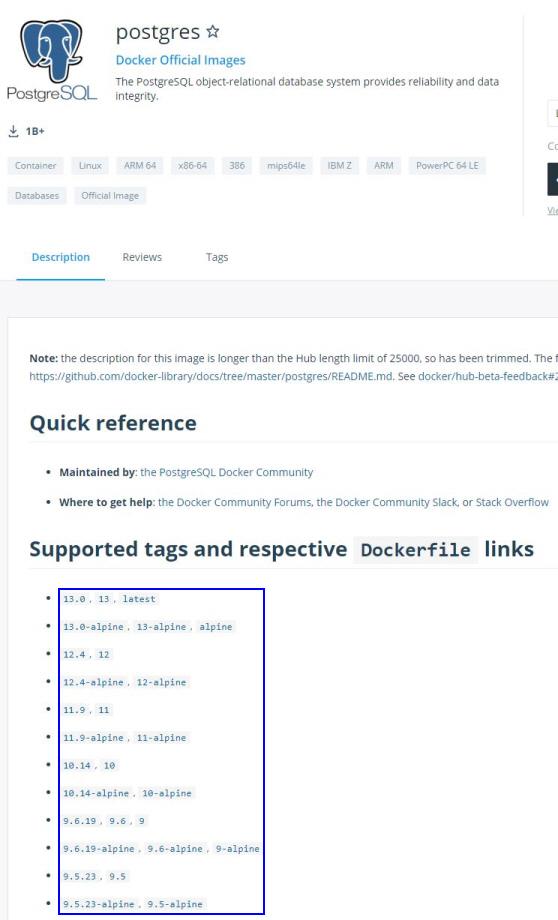Open the Stack Overflow link
Screen dimensions: 558x920
click(512, 502)
